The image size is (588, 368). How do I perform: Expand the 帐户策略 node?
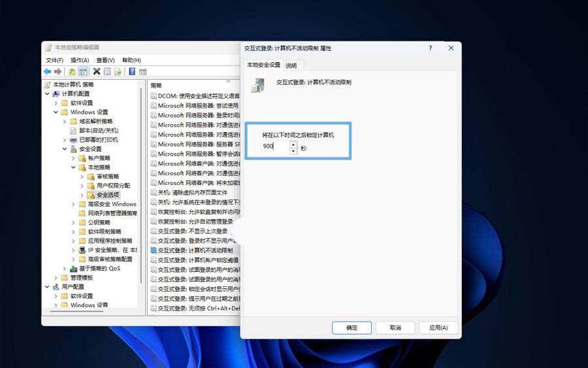(x=73, y=158)
